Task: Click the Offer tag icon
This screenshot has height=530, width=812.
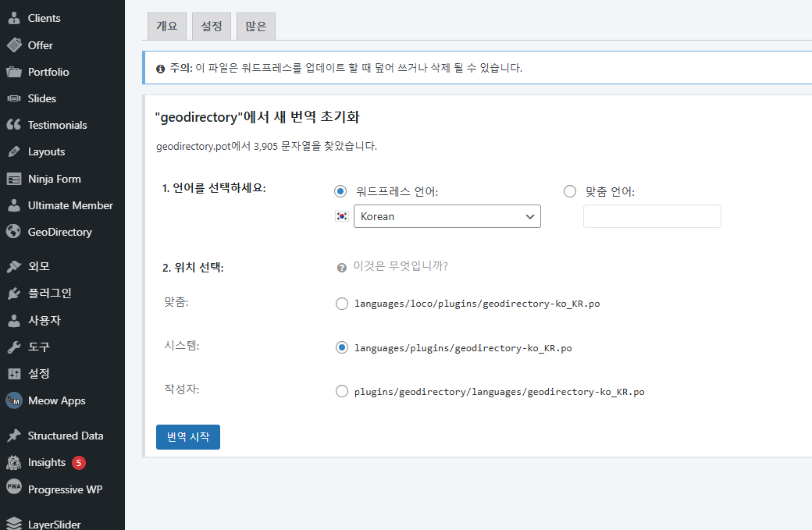Action: pos(14,45)
